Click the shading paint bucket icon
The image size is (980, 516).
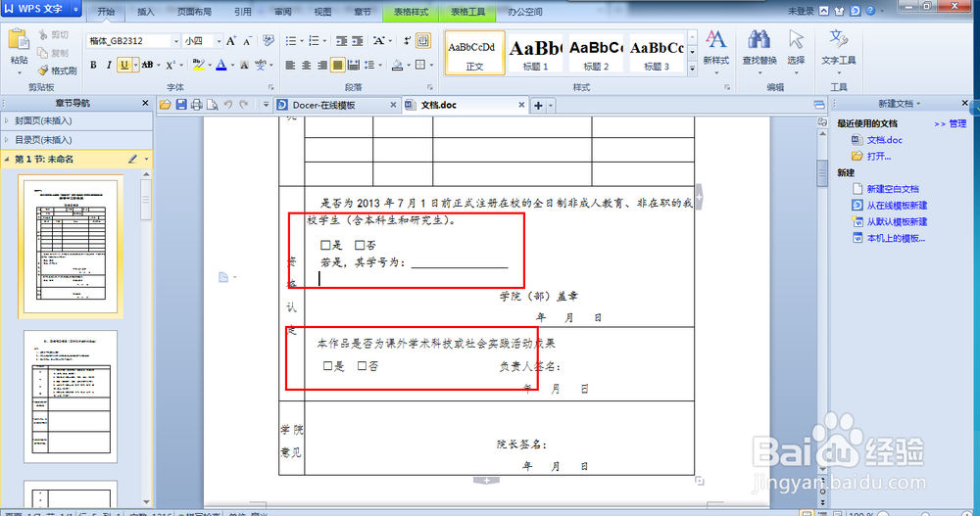(398, 65)
